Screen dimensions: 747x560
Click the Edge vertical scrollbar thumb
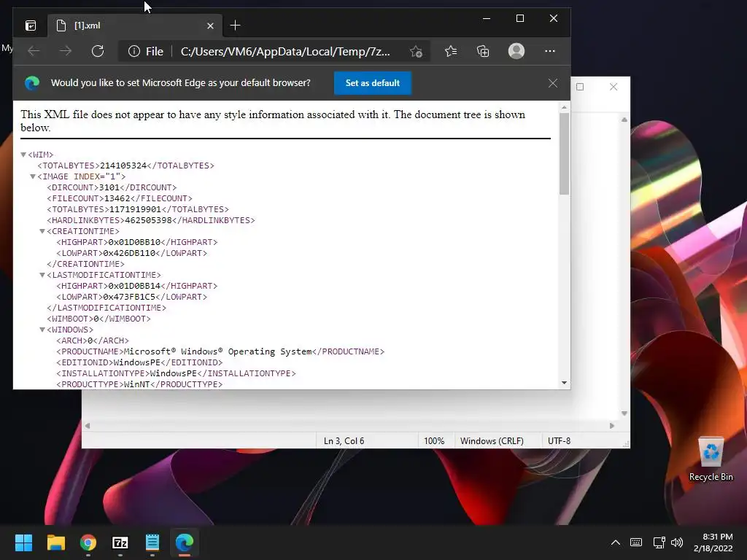(x=564, y=154)
